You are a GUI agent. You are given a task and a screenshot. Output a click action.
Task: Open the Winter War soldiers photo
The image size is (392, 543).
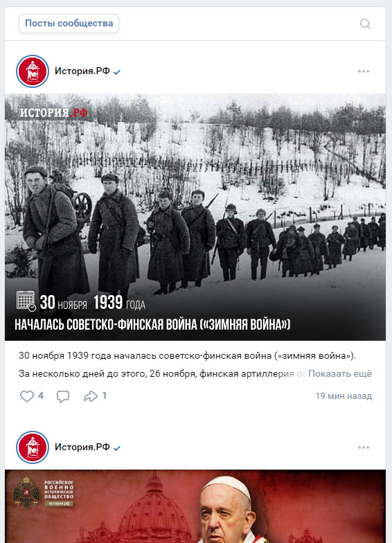[x=195, y=217]
